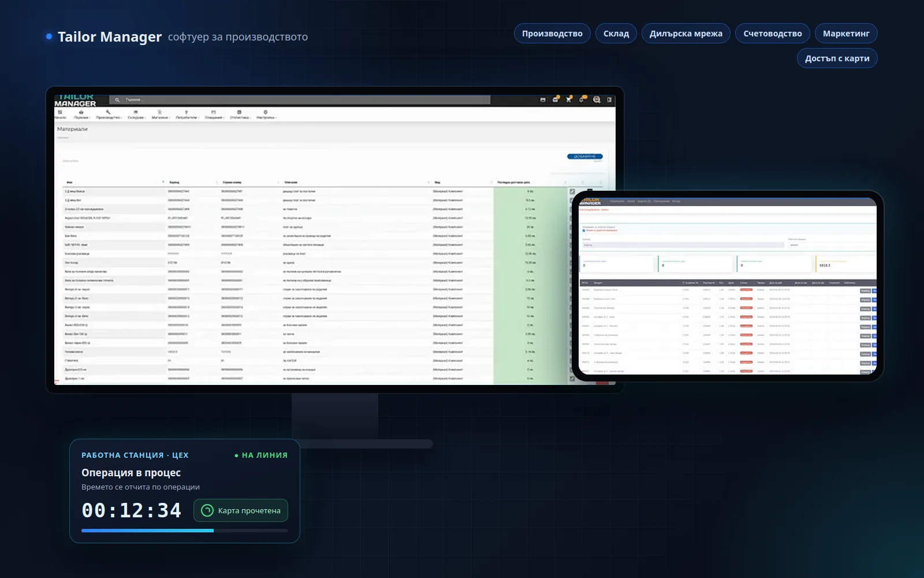Click the Материали page heading

tap(72, 129)
